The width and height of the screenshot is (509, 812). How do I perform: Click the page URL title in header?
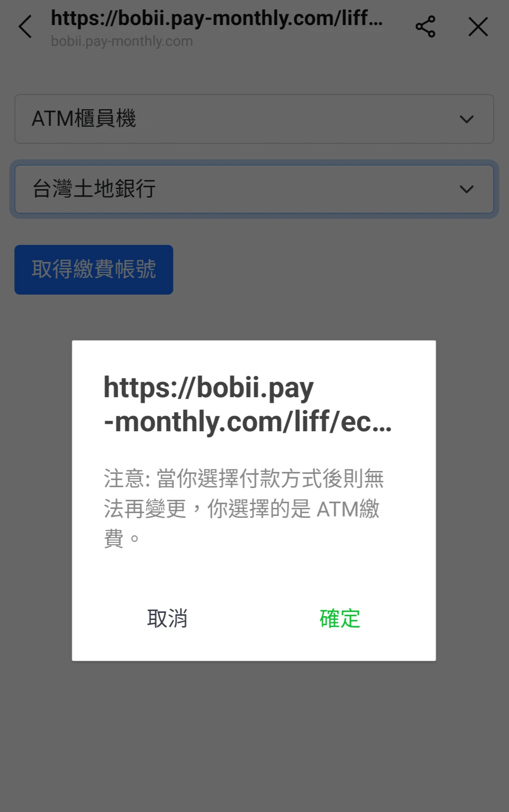click(216, 19)
